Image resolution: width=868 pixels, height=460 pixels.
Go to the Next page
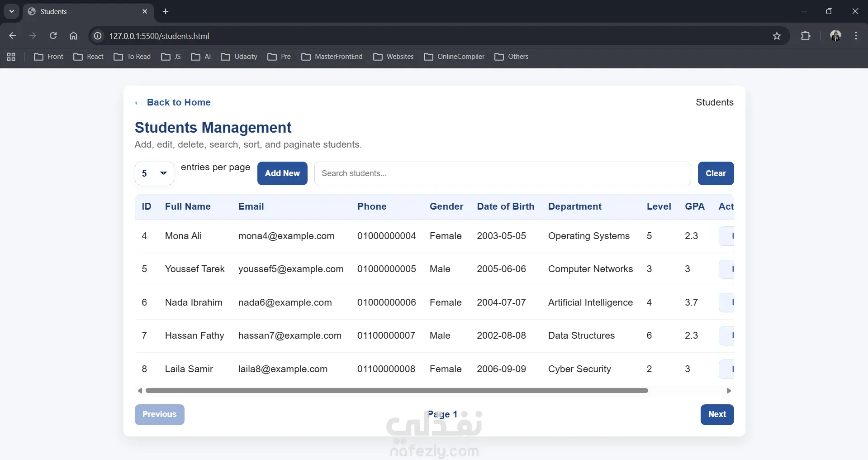(x=717, y=414)
